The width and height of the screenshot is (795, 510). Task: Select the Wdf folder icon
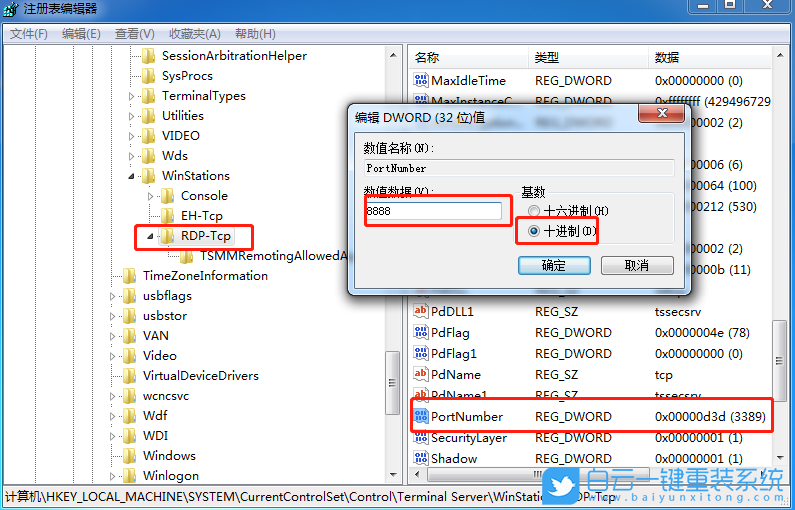point(130,416)
